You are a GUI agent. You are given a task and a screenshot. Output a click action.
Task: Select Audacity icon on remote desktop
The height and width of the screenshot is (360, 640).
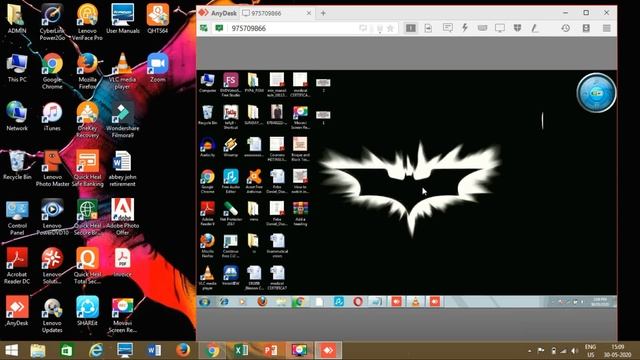click(x=207, y=147)
